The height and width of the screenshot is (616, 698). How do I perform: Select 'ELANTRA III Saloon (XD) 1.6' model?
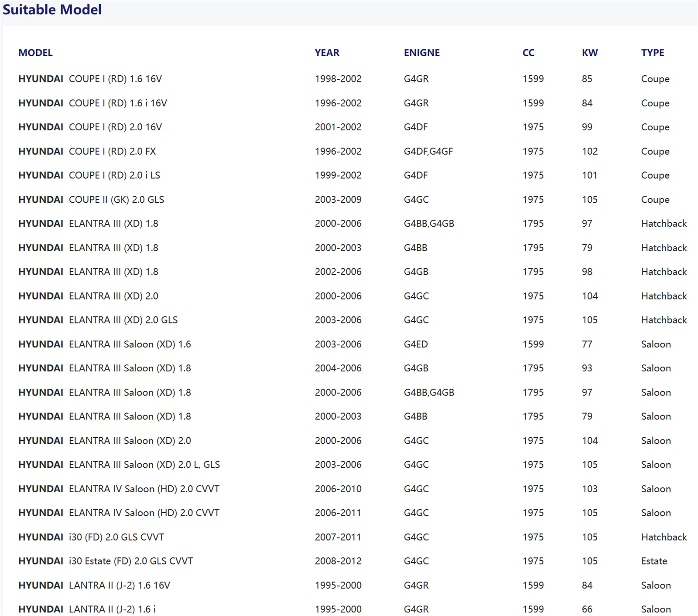[105, 344]
